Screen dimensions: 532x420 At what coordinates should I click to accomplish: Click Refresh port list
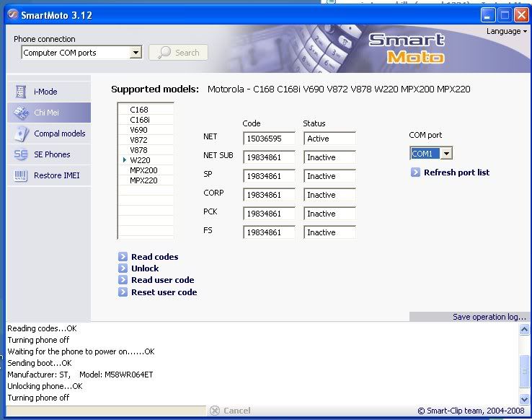coord(456,172)
